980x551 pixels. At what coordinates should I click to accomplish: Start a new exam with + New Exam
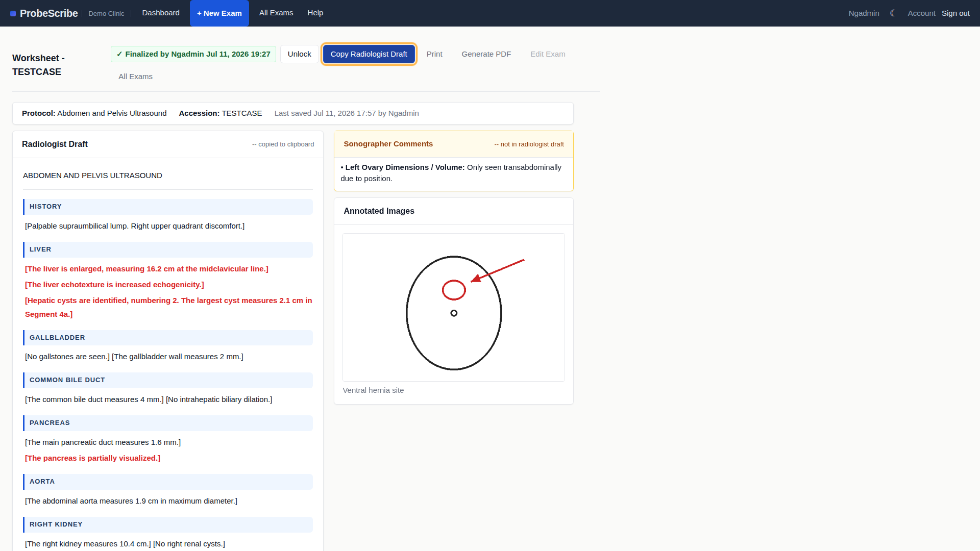(219, 13)
